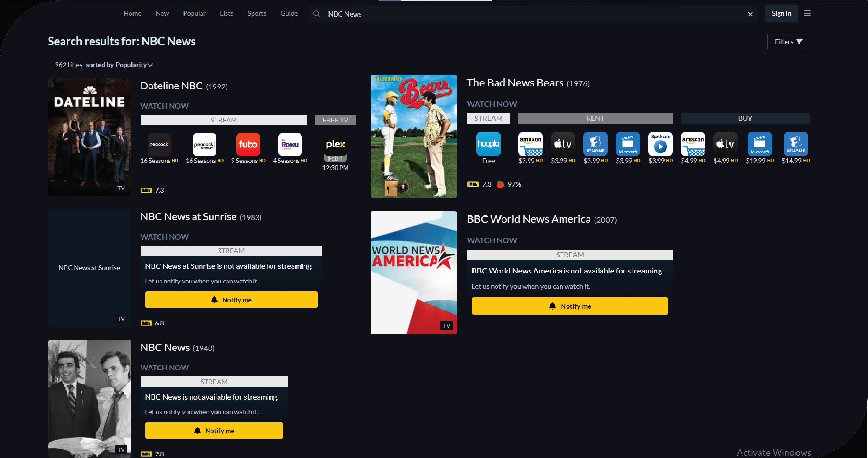
Task: Select the Peacock Premium icon
Action: (205, 144)
